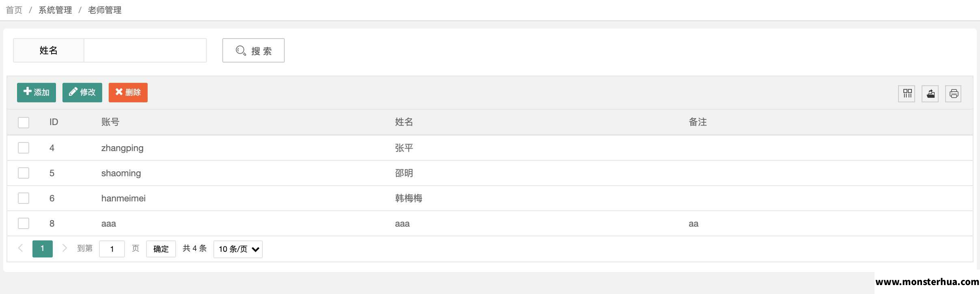Toggle the select-all header checkbox
This screenshot has height=294, width=980.
(x=24, y=122)
